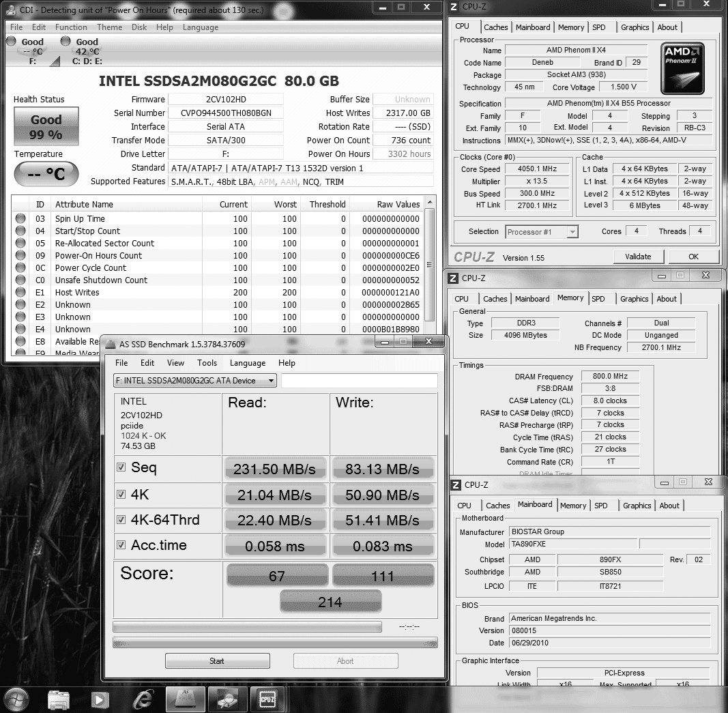
Task: Click the AMD Phenom II logo
Action: pyautogui.click(x=682, y=68)
